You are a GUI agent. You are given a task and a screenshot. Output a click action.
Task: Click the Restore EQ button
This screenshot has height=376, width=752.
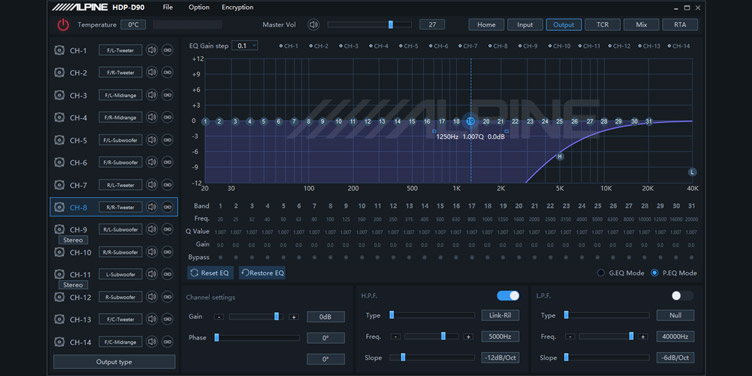tap(262, 273)
